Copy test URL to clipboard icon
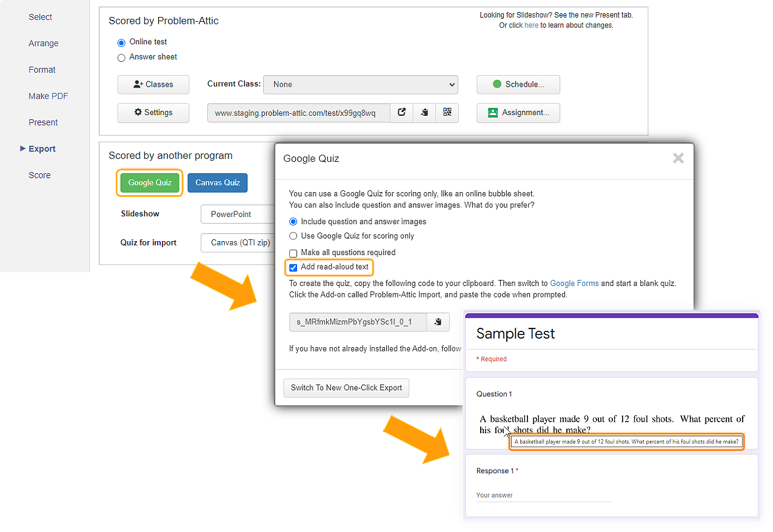The height and width of the screenshot is (532, 773). 424,113
